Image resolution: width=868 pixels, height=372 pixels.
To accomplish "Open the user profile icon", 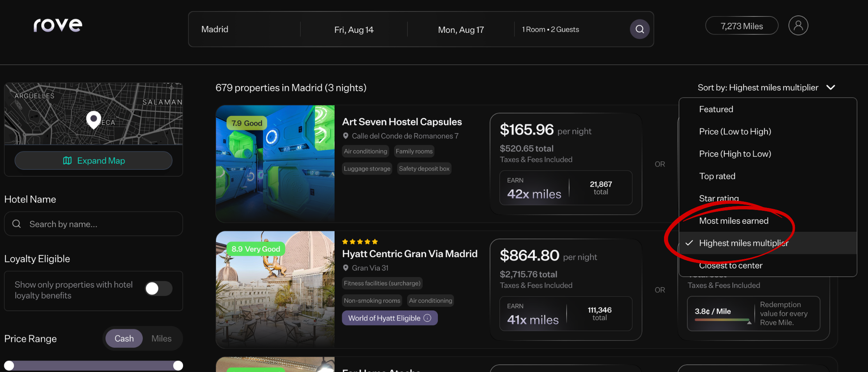I will point(798,25).
